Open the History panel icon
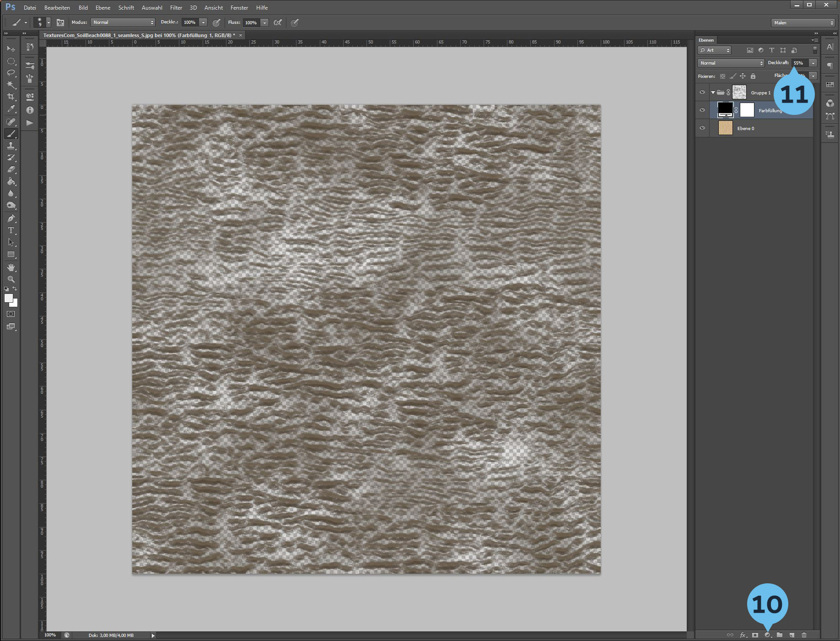The image size is (840, 641). (30, 47)
